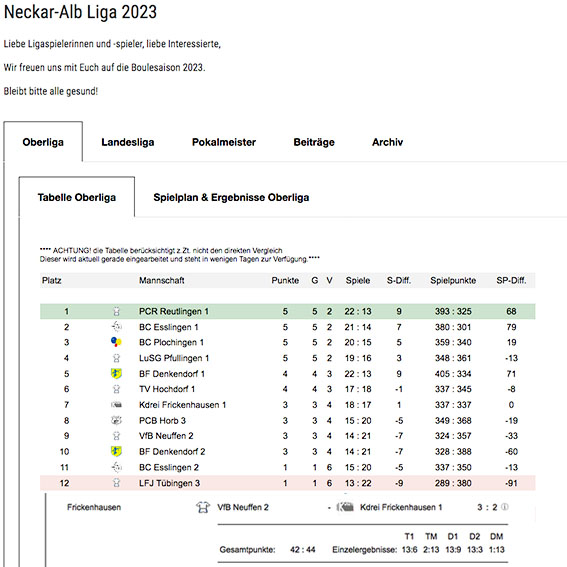Click the S-Diff. column header
567x567 pixels.
tap(399, 280)
